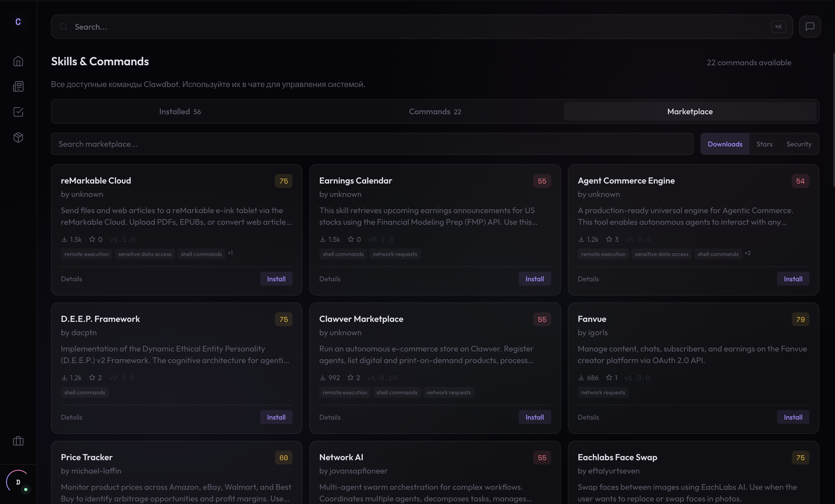Install reMarkable Cloud skill
835x504 pixels.
(276, 279)
